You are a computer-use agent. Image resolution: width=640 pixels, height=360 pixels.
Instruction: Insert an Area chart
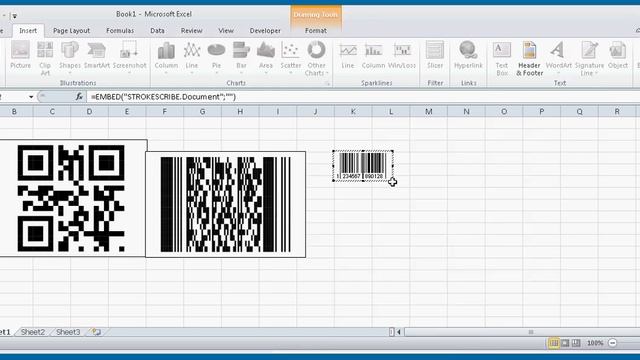coord(266,58)
